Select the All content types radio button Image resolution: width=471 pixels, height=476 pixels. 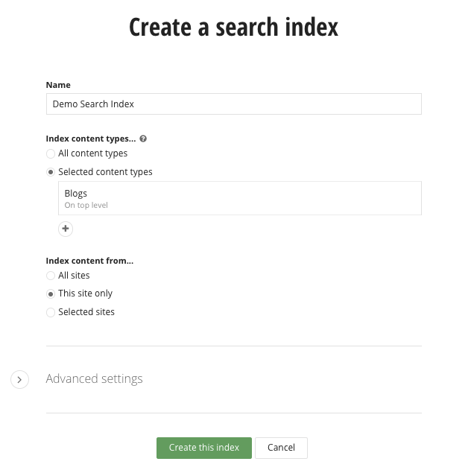pyautogui.click(x=51, y=153)
